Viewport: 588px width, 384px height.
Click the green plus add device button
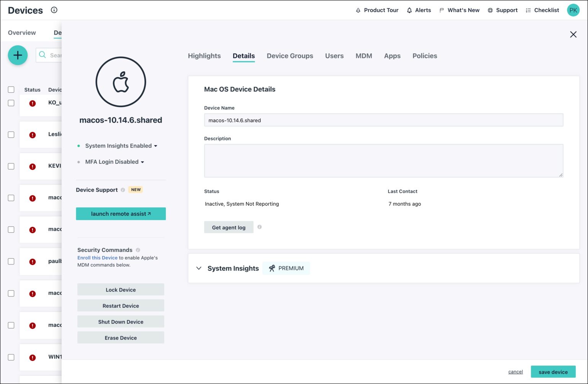18,55
